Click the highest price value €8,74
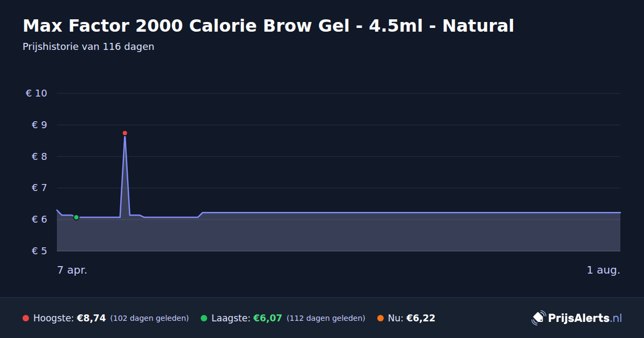Image resolution: width=644 pixels, height=338 pixels. tap(91, 318)
